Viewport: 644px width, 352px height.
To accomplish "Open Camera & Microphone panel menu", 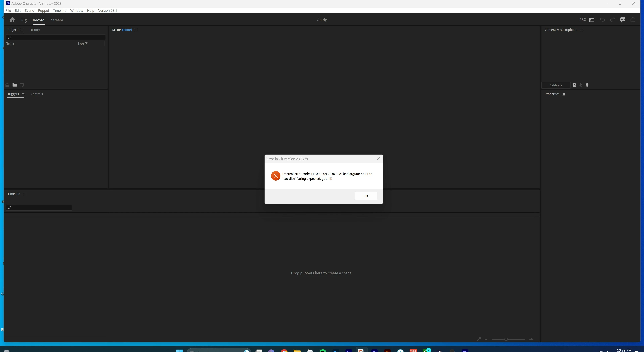I will pos(581,30).
